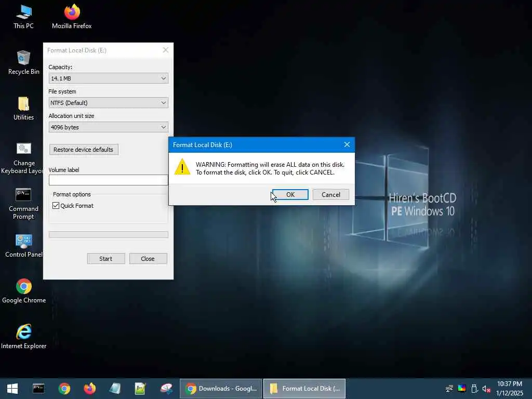This screenshot has width=532, height=399.
Task: Open This PC desktop icon
Action: (x=23, y=16)
